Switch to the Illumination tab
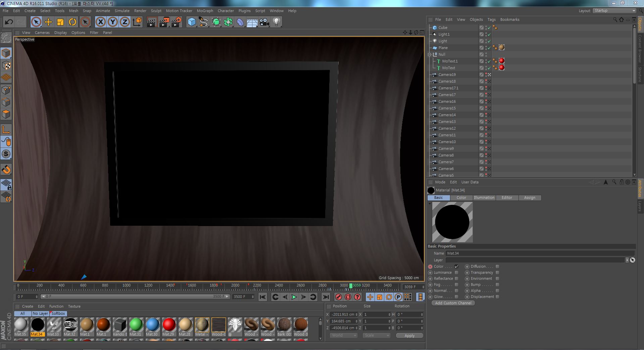 [484, 198]
